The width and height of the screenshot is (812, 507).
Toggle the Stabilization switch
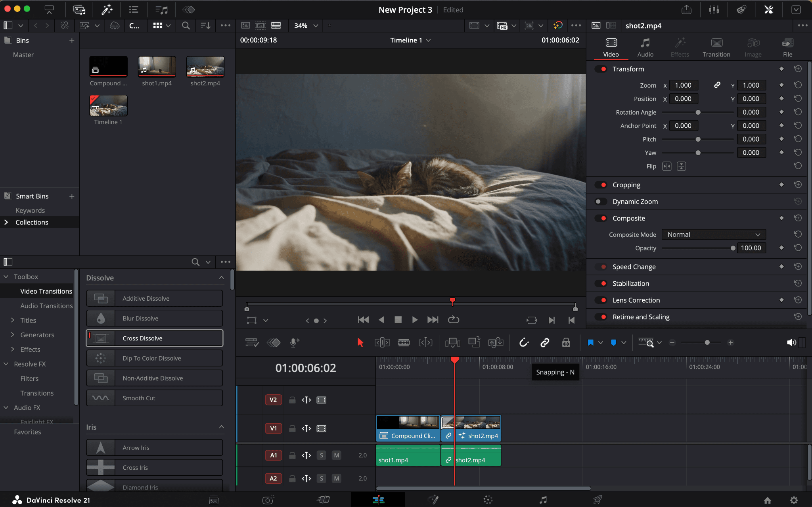[x=601, y=283]
